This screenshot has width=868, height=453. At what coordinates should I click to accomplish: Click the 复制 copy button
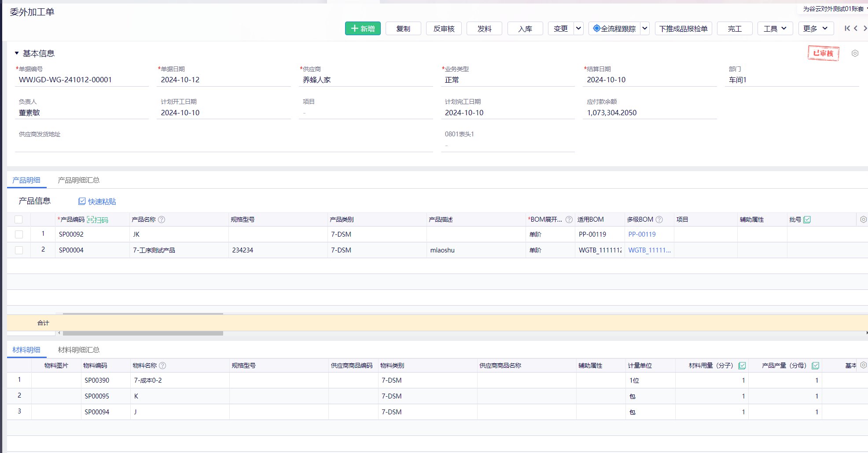pyautogui.click(x=403, y=29)
